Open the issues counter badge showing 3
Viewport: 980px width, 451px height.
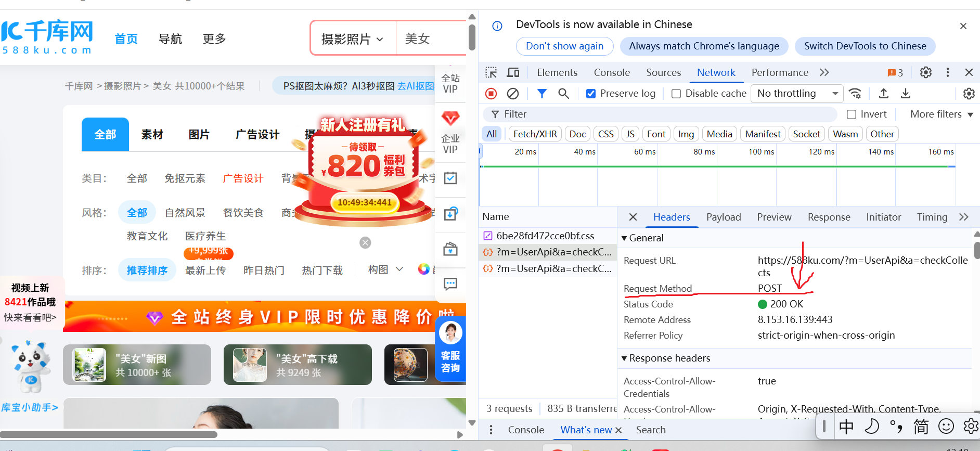pyautogui.click(x=895, y=72)
